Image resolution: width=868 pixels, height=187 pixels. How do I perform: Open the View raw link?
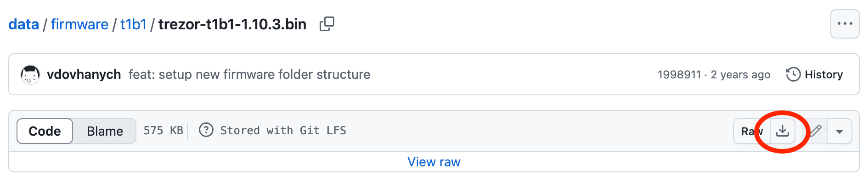point(434,162)
